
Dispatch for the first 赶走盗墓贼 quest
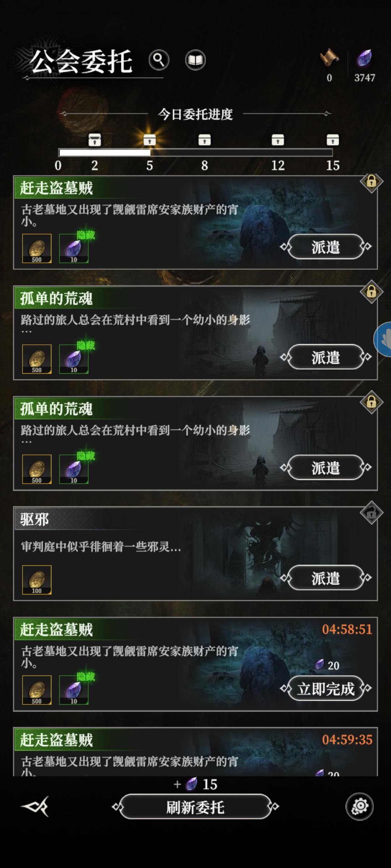point(326,247)
